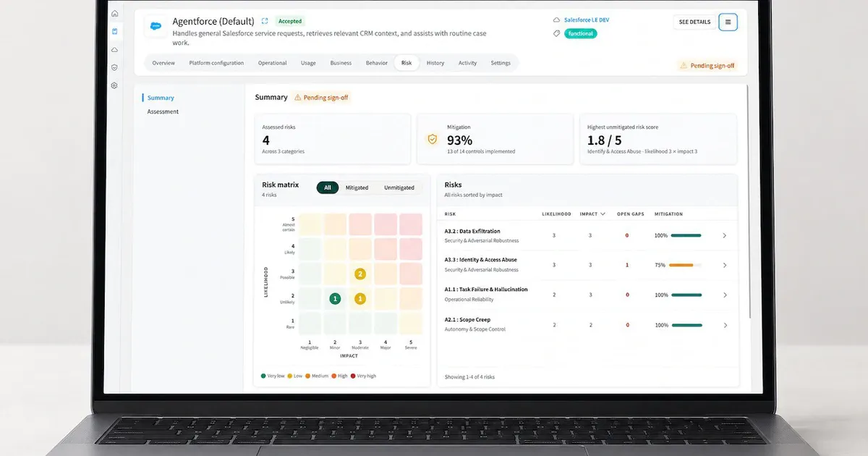868x456 pixels.
Task: Click the Assessed risks card
Action: [333, 139]
